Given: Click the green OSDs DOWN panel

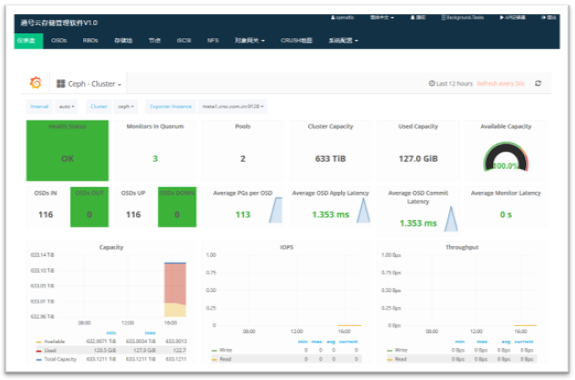Looking at the screenshot, I should tap(177, 207).
